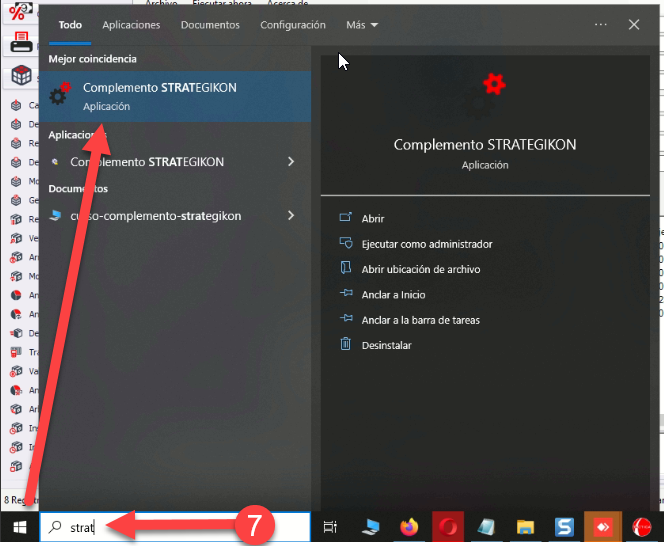Click the Desinstalar trash icon
This screenshot has height=546, width=664.
(346, 344)
